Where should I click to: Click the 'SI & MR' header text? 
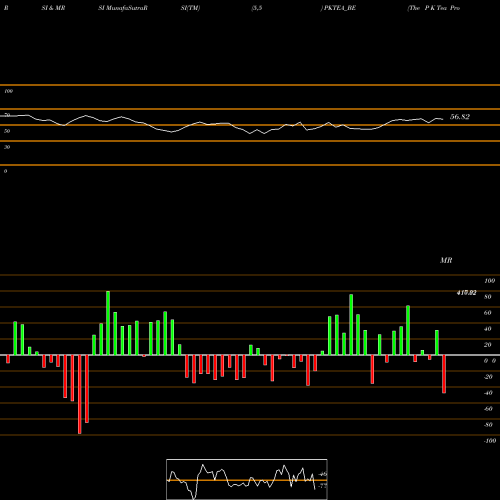click(x=53, y=8)
